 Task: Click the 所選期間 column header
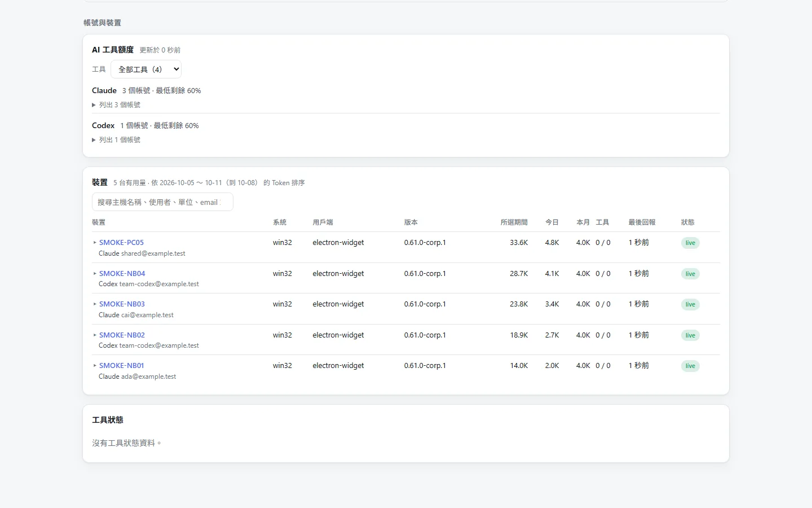[x=514, y=222]
